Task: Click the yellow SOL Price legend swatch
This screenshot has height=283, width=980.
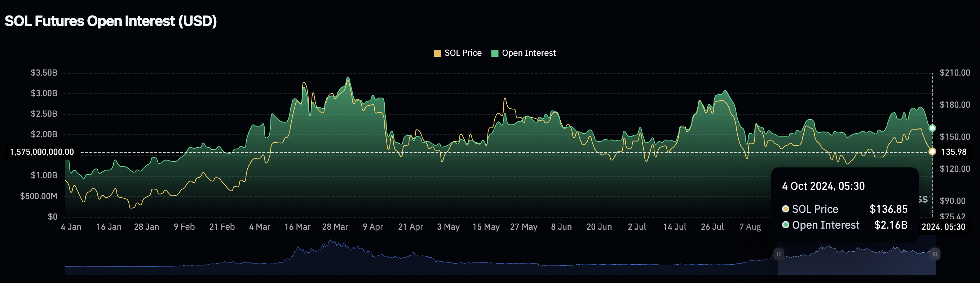Action: point(437,53)
